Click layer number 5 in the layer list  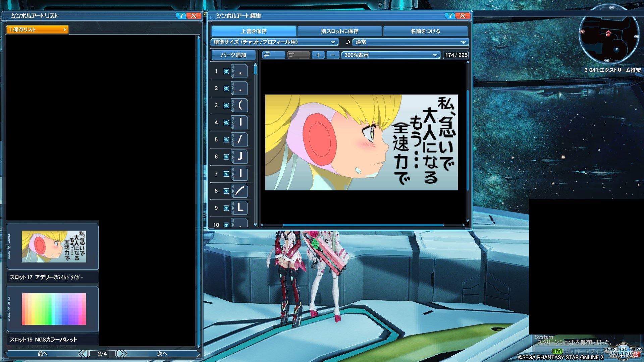click(216, 140)
